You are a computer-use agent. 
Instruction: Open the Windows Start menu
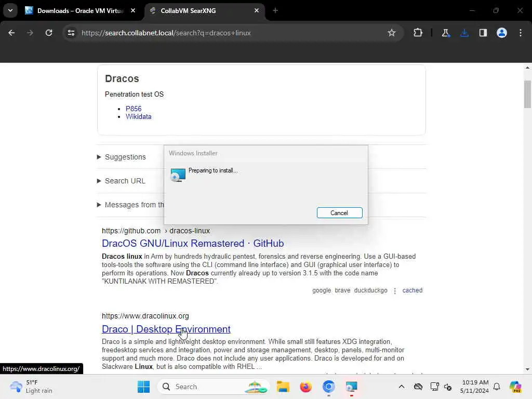[143, 387]
